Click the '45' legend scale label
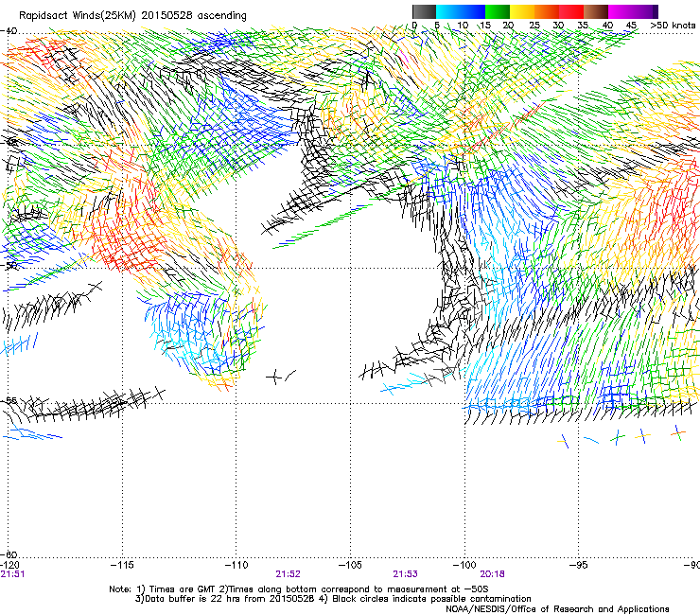 click(x=631, y=26)
